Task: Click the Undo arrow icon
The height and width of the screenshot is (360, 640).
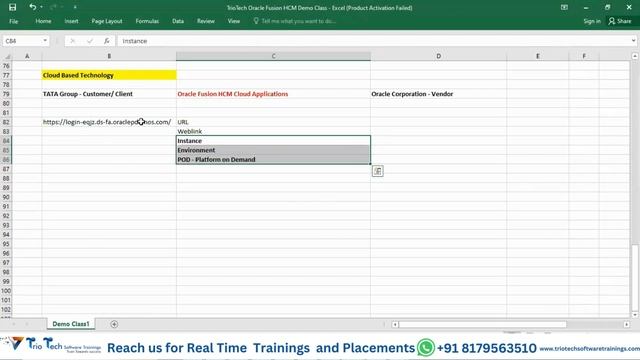Action: [x=32, y=7]
